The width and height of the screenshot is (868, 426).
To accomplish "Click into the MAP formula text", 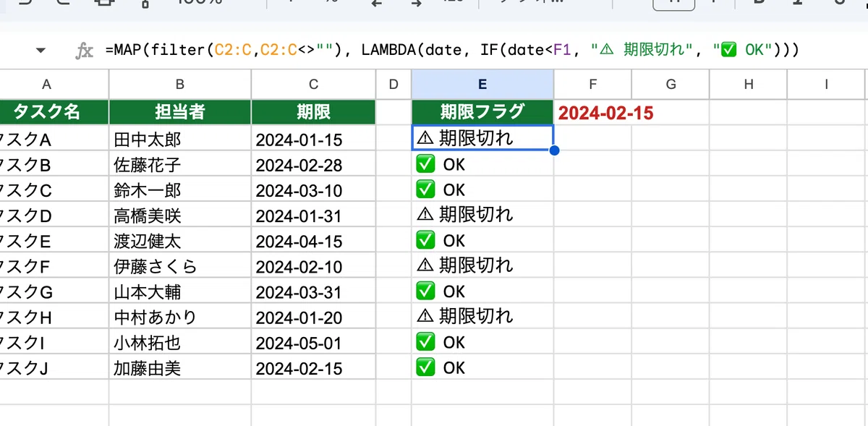I will coord(452,50).
